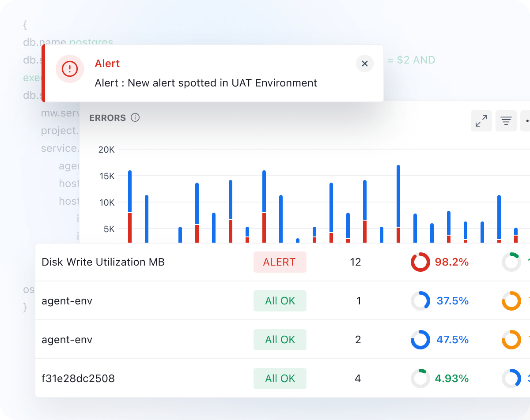The height and width of the screenshot is (420, 530).
Task: Click the 4.93% green donut gauge
Action: (420, 379)
